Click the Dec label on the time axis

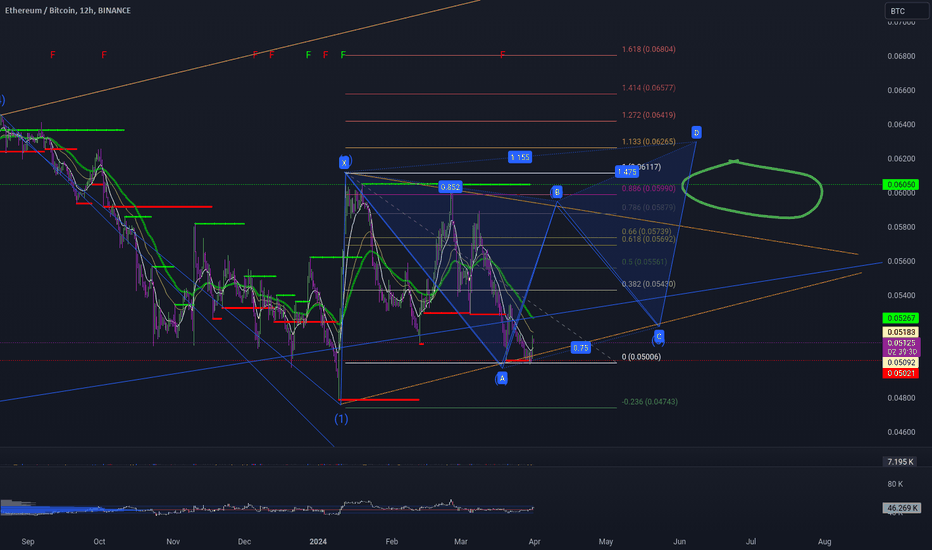244,542
